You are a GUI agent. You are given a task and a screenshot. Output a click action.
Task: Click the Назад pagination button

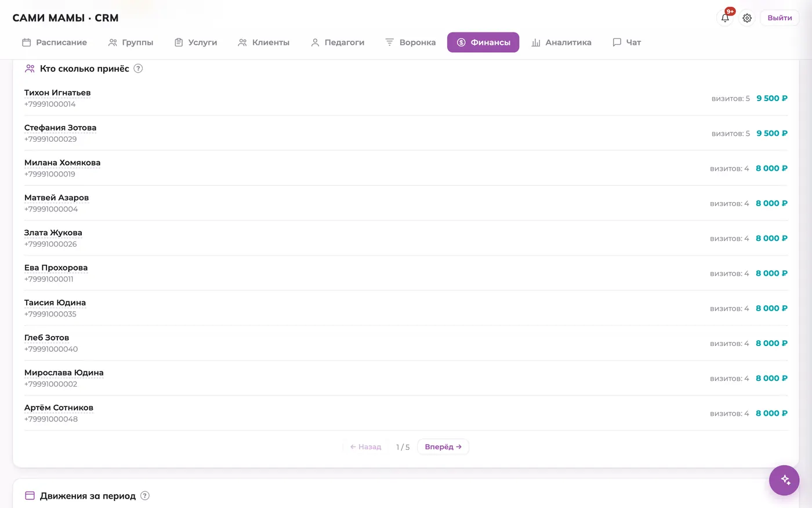(x=365, y=447)
